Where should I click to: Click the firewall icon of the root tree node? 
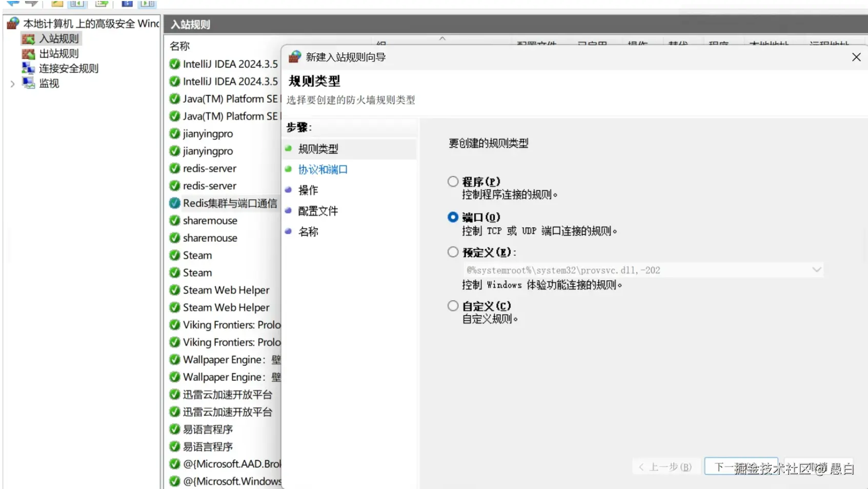13,23
